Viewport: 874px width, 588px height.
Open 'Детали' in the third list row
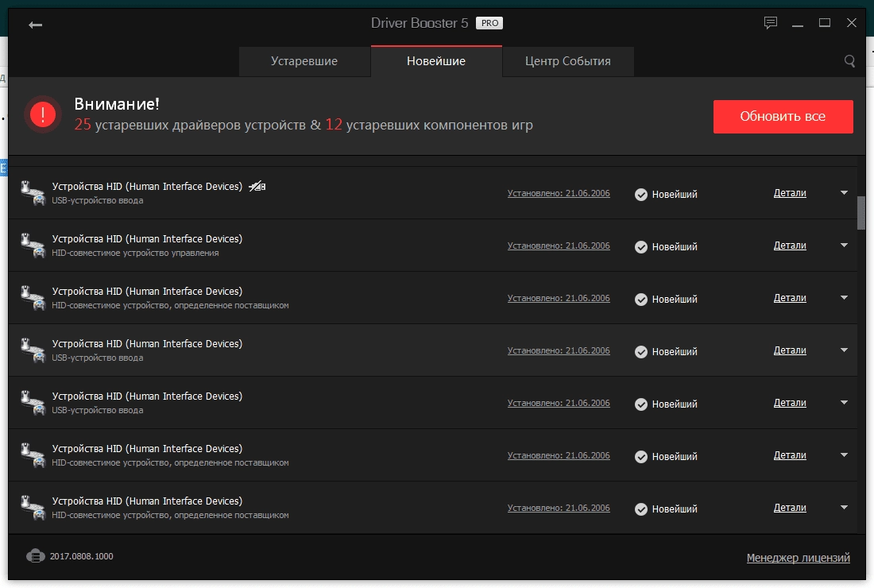790,298
